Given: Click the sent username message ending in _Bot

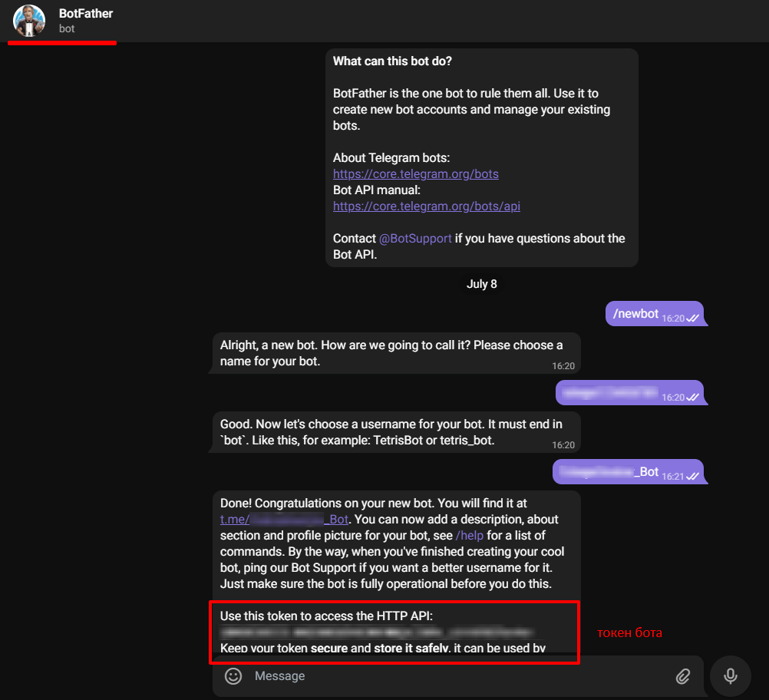Looking at the screenshot, I should coord(606,472).
